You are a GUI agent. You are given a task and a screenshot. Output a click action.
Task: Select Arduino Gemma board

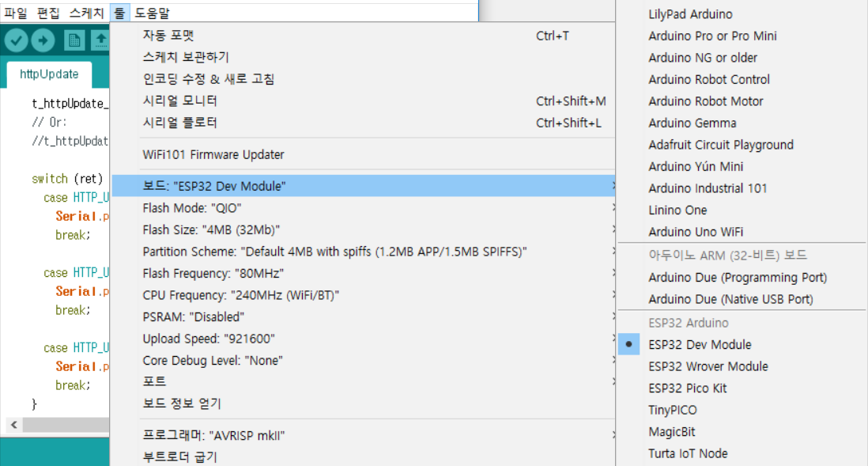[x=742, y=123]
